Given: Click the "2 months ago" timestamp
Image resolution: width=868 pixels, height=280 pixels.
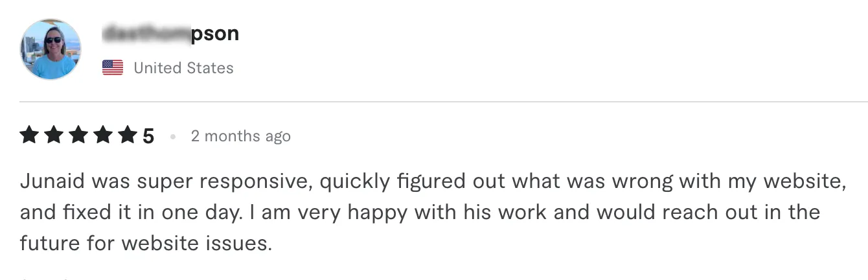Looking at the screenshot, I should click(240, 136).
